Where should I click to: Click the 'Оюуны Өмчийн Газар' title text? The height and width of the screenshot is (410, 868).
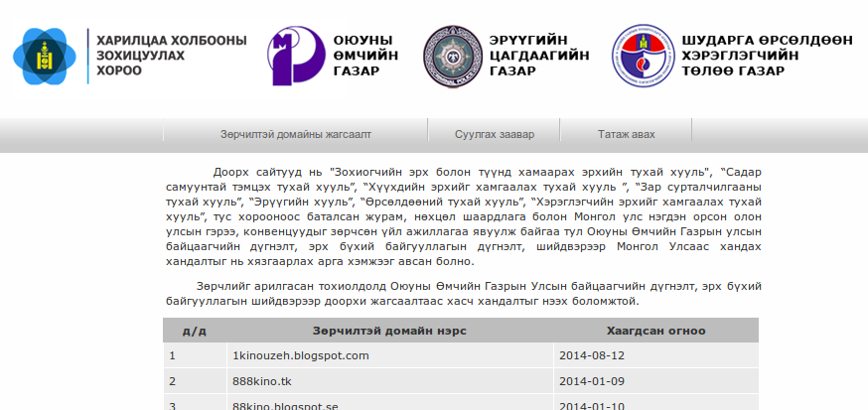(x=364, y=57)
